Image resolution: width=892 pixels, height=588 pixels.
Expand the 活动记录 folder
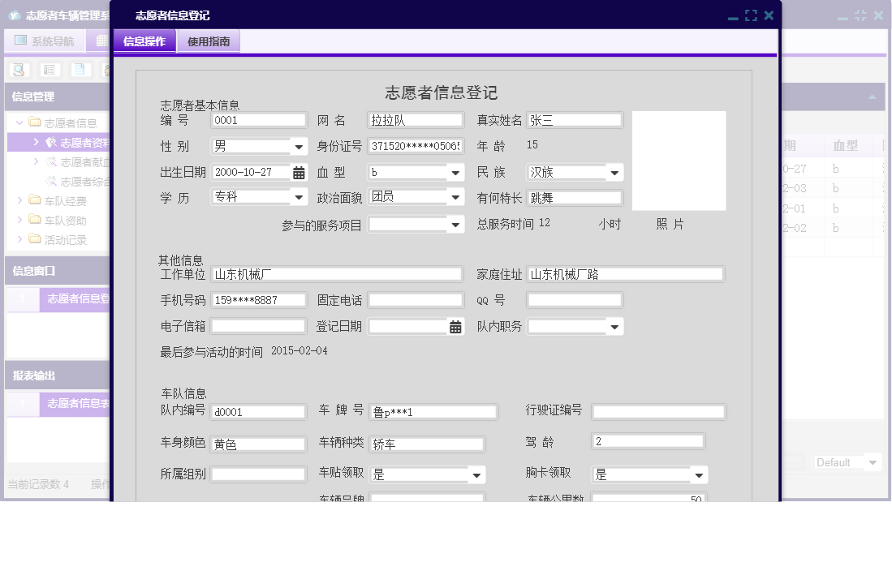20,238
